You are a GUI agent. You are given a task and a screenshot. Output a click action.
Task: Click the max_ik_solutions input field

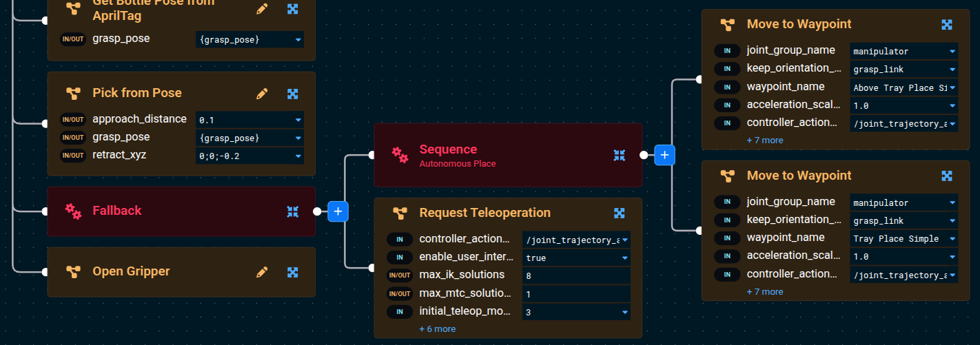pyautogui.click(x=576, y=275)
